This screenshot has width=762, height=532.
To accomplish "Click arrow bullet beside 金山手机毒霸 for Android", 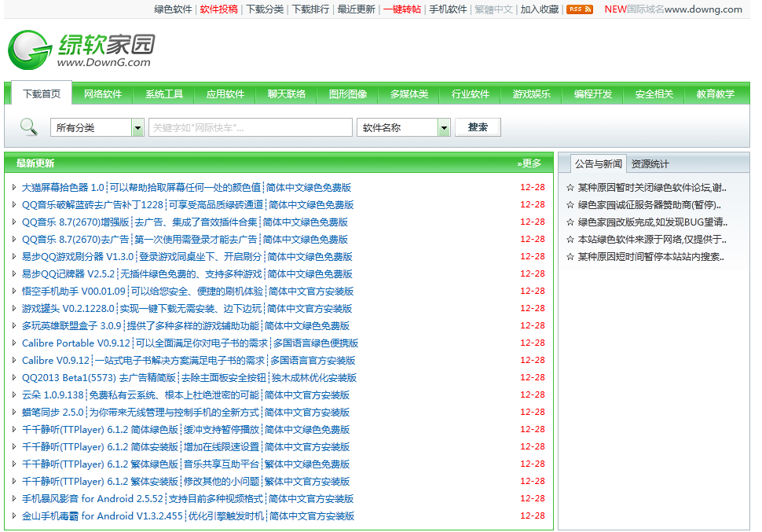I will pyautogui.click(x=14, y=515).
